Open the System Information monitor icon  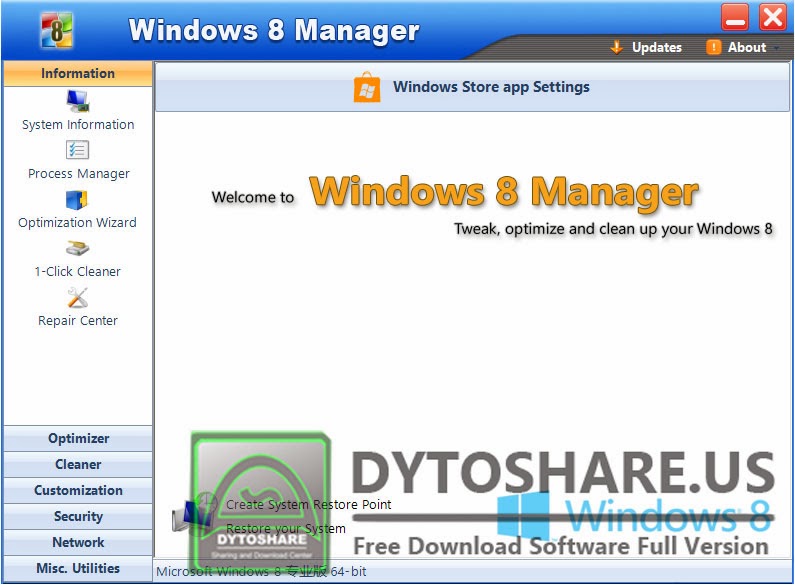tap(78, 101)
